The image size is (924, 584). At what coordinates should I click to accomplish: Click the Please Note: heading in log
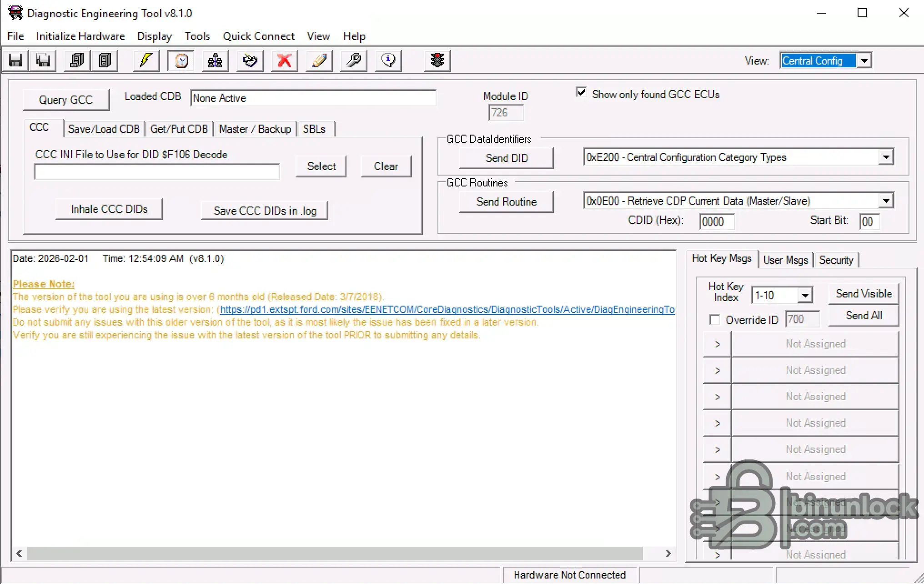[44, 284]
